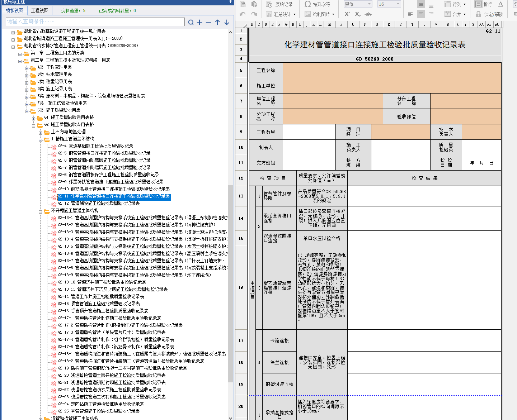Select B类 技术管理用表 folder
Viewport: 517px width, 420px height.
click(55, 74)
